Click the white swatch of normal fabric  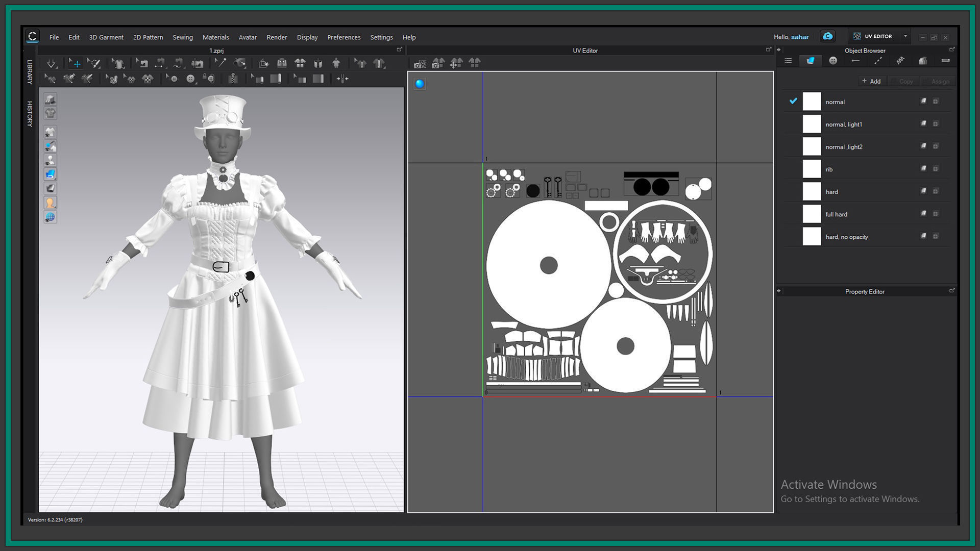click(812, 102)
